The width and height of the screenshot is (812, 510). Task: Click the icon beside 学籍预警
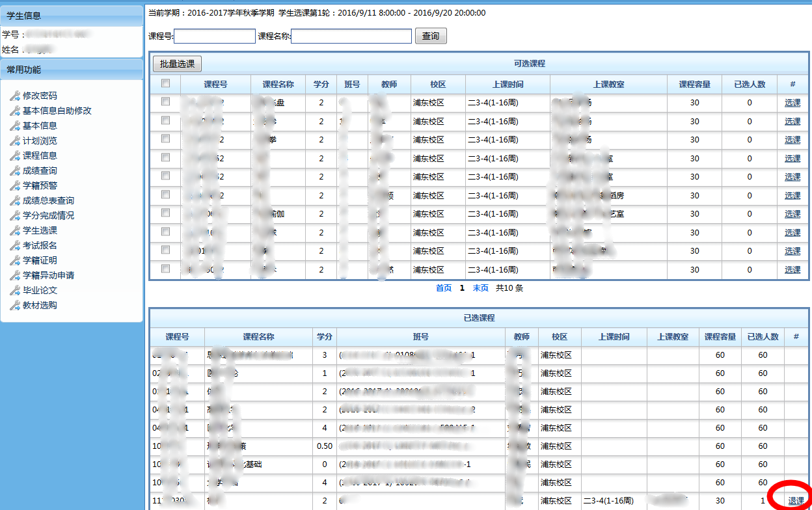point(15,185)
